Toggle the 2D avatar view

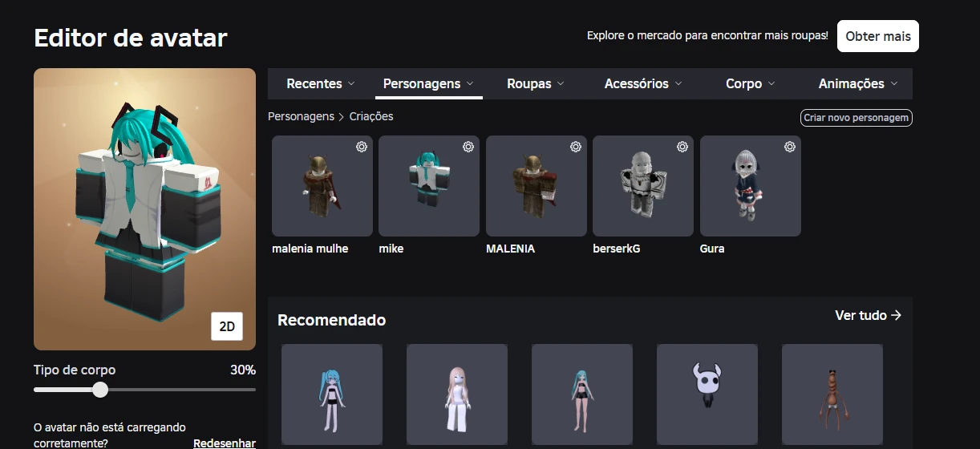[x=227, y=326]
